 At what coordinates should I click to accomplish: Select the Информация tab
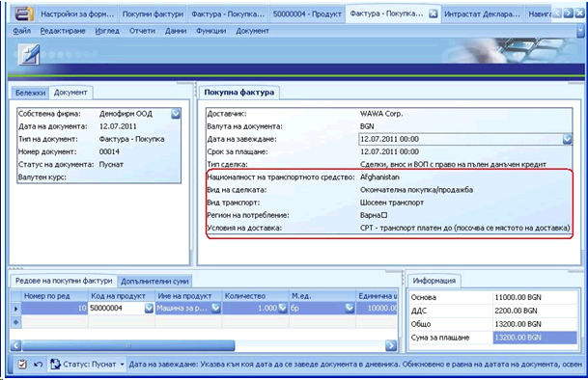coord(434,281)
